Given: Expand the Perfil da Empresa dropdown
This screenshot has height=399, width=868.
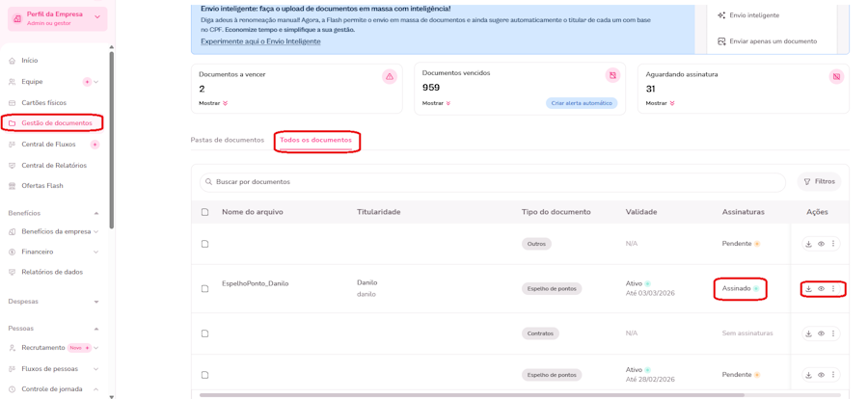Looking at the screenshot, I should pyautogui.click(x=97, y=17).
